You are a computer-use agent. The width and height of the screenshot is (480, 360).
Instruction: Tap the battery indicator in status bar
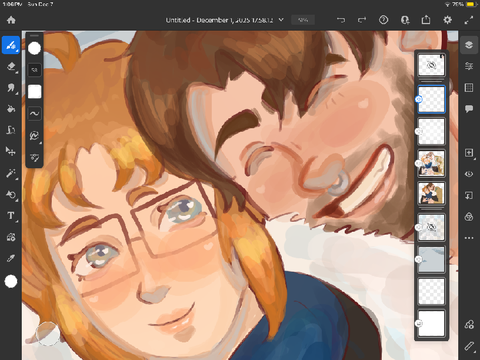(471, 4)
